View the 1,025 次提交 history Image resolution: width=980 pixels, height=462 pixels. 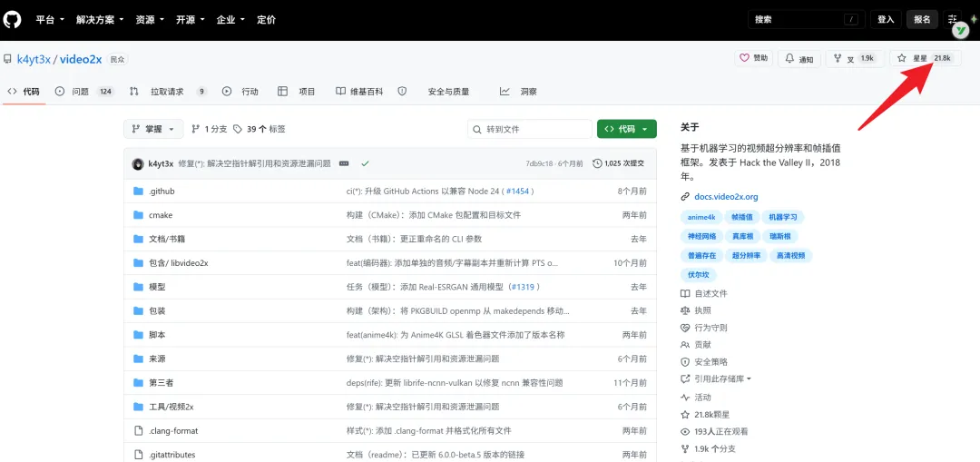point(618,163)
